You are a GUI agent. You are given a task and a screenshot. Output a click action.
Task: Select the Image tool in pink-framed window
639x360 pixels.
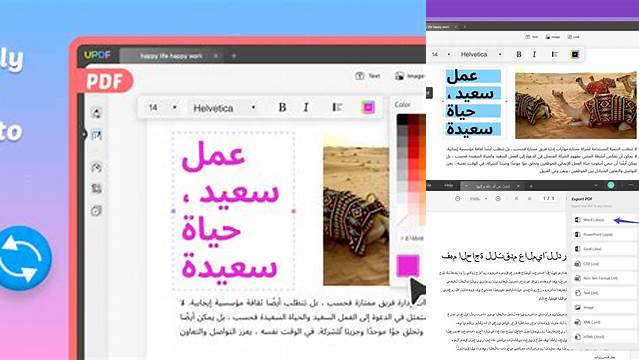tap(410, 76)
